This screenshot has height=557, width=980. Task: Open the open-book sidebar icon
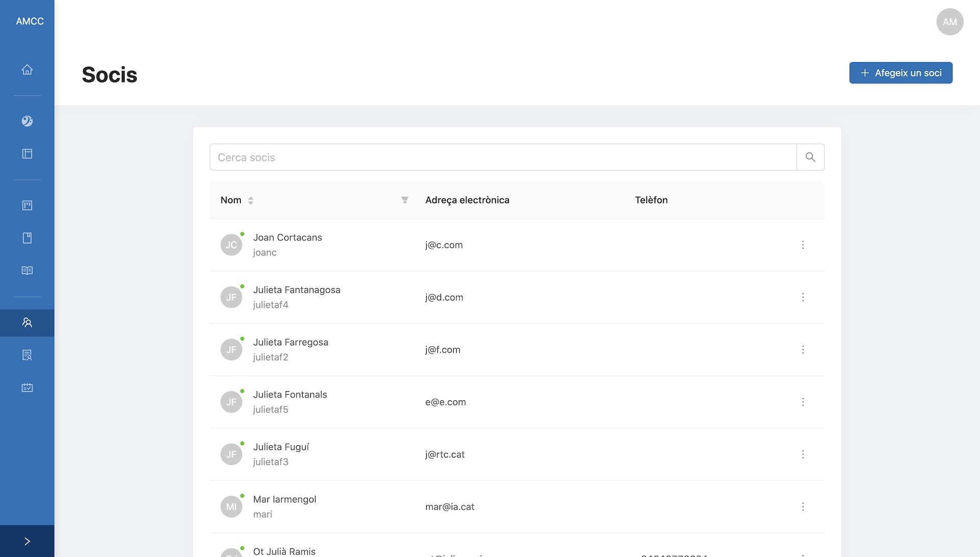[27, 270]
